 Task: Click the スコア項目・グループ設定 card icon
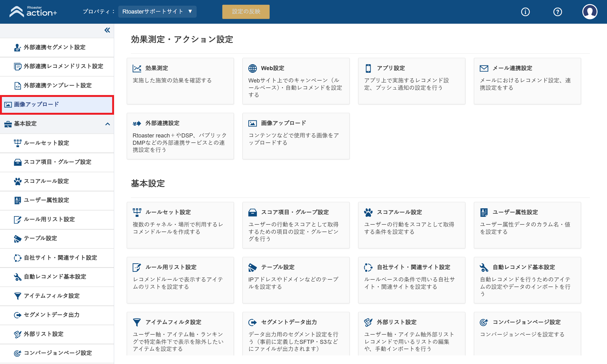tap(253, 213)
